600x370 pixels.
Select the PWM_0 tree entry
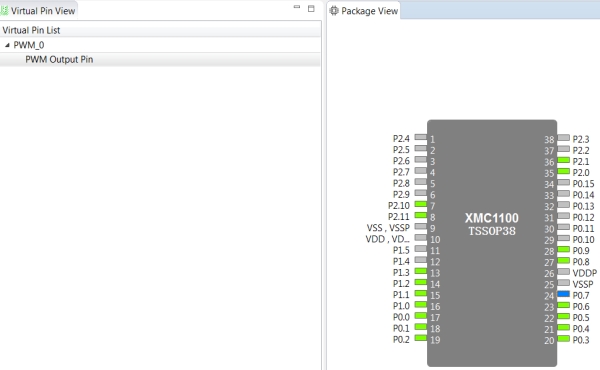(29, 45)
